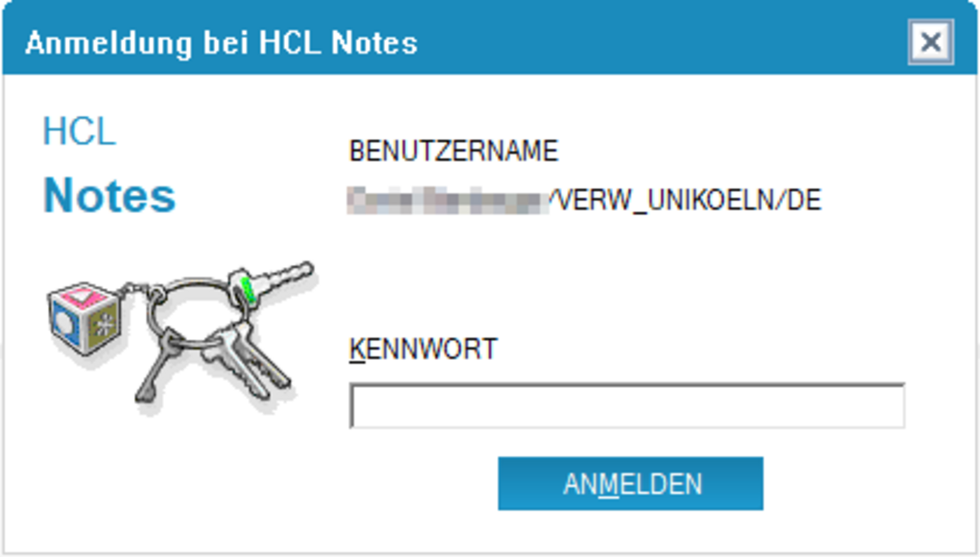Click the olive face of the cube charm
The height and width of the screenshot is (557, 980).
[103, 325]
